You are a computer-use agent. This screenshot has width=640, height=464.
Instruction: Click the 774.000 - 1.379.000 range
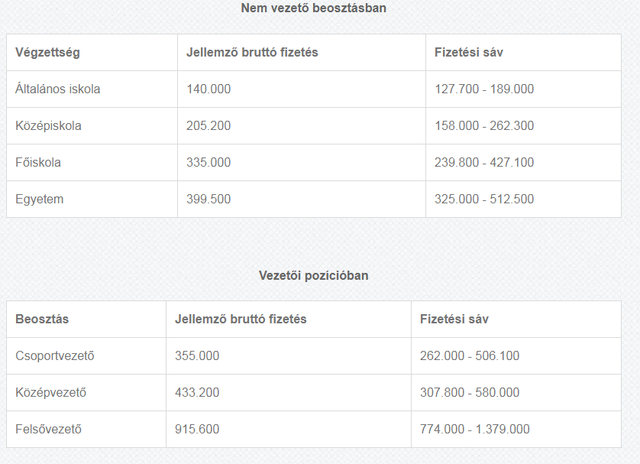[x=475, y=429]
